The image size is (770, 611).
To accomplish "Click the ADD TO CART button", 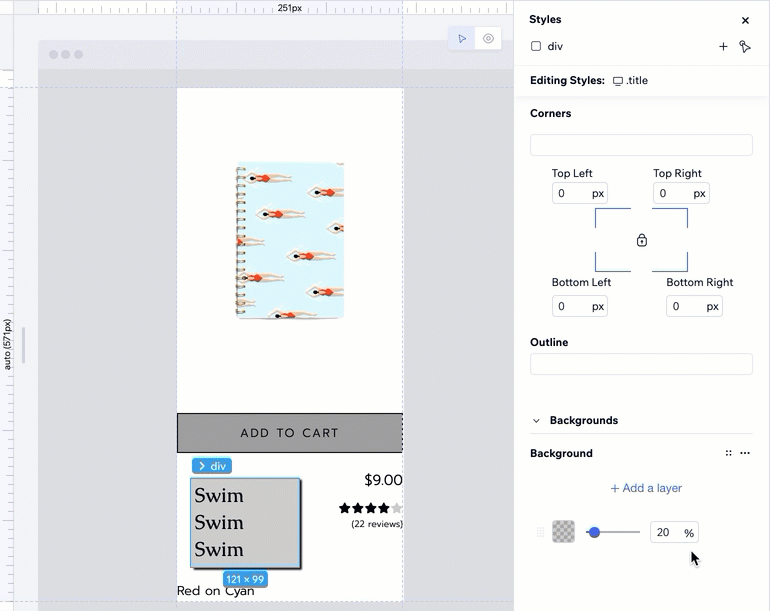I will 290,433.
